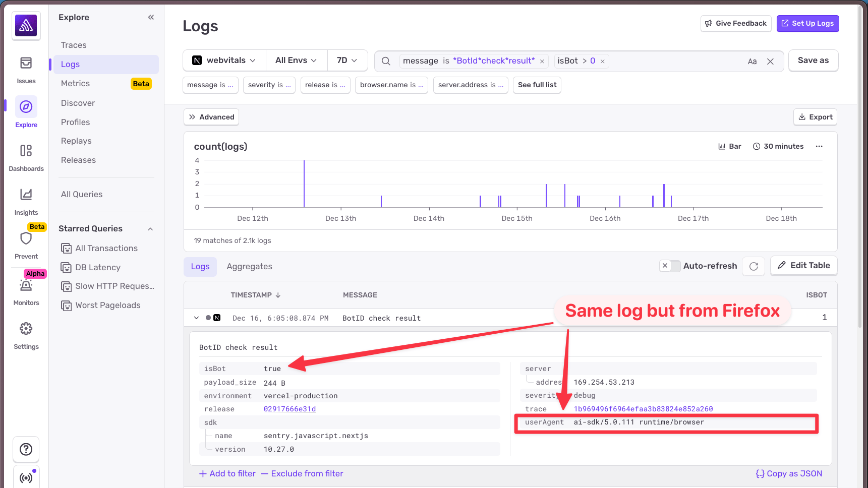Screen dimensions: 868x488
Task: Open the 7D time range dropdown
Action: click(348, 60)
